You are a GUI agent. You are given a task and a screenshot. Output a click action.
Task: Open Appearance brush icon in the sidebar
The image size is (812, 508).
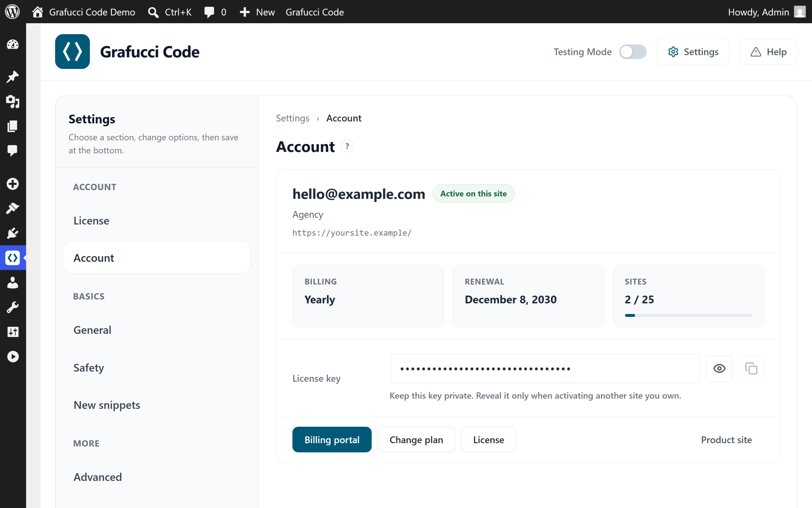point(13,208)
